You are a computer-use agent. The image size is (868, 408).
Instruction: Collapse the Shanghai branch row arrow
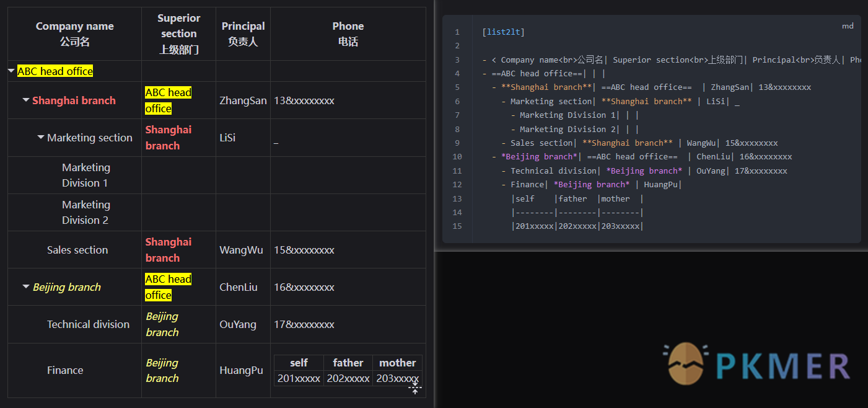(x=26, y=100)
